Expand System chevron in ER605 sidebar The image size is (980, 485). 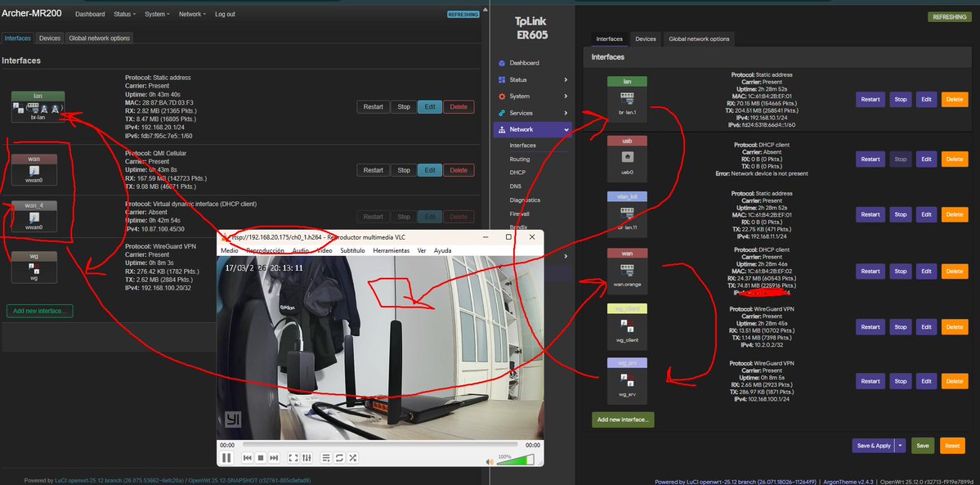point(566,97)
